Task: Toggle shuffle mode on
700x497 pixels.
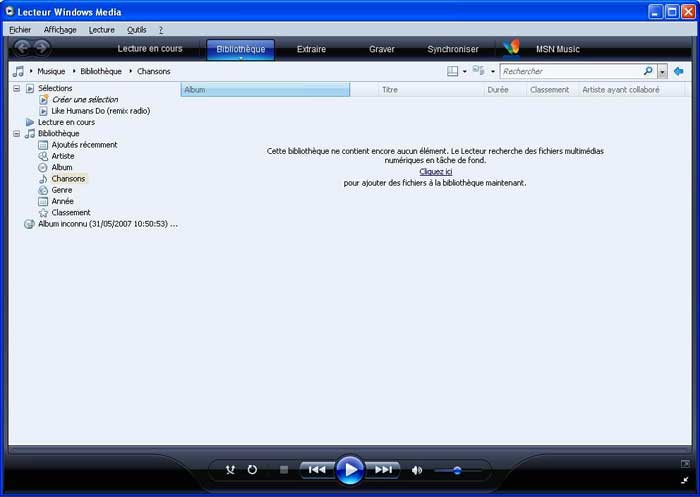Action: pyautogui.click(x=230, y=470)
